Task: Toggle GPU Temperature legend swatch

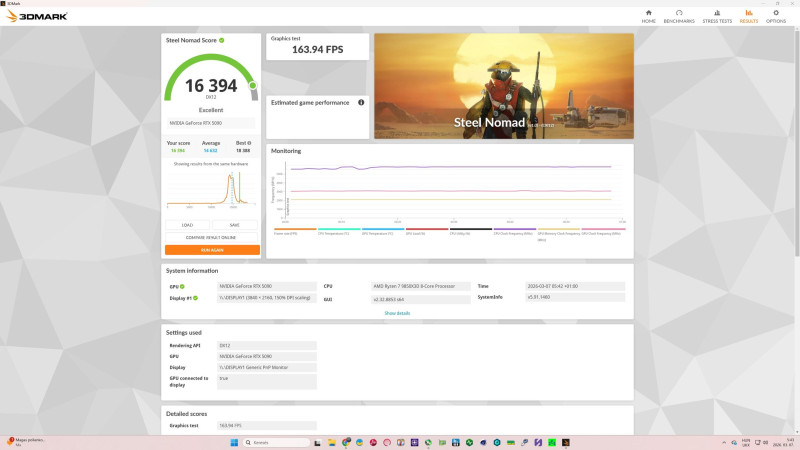Action: pos(383,229)
